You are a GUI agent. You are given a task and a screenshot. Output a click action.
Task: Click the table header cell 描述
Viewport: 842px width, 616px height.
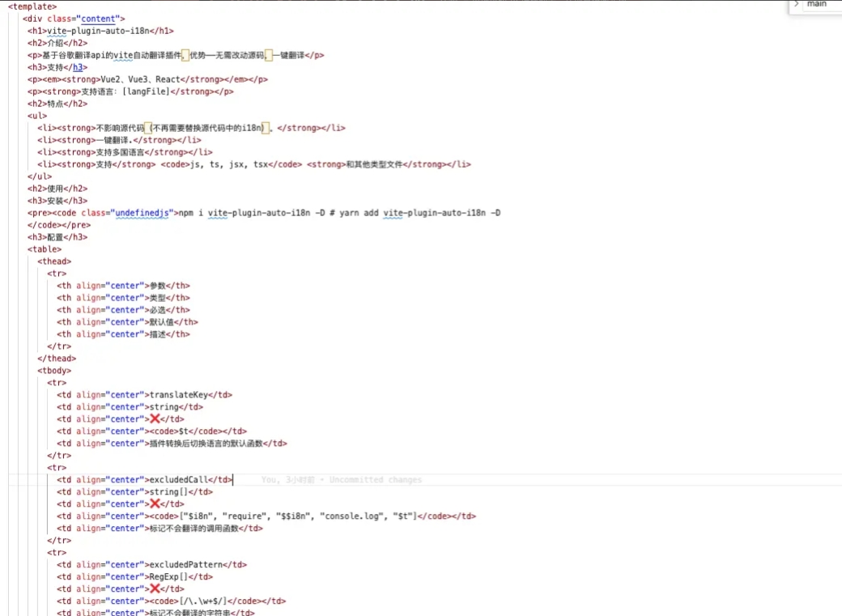[124, 334]
